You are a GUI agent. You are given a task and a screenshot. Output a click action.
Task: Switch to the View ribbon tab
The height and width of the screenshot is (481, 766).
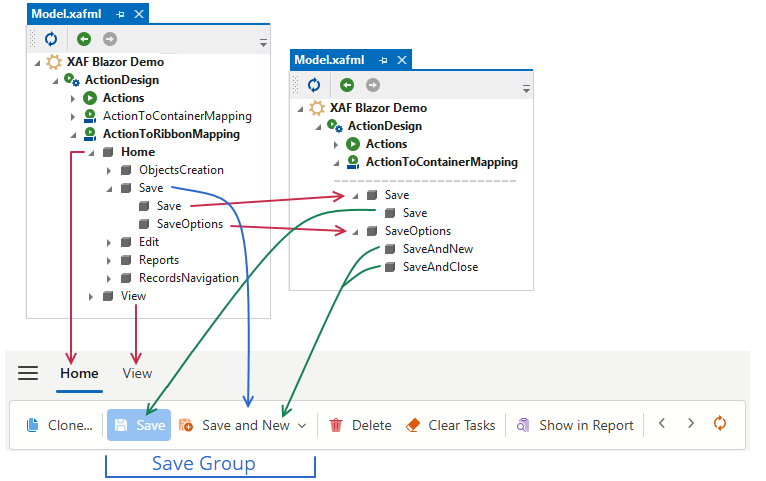point(137,373)
